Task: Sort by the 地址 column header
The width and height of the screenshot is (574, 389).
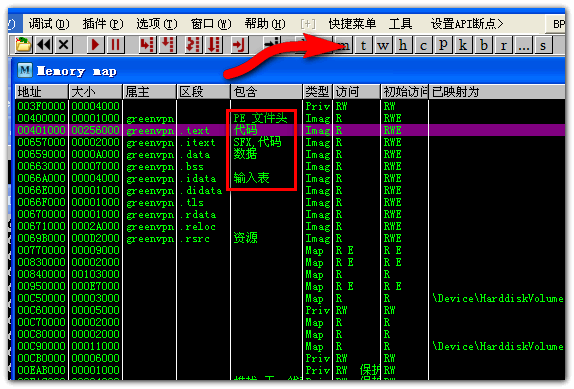Action: [41, 91]
